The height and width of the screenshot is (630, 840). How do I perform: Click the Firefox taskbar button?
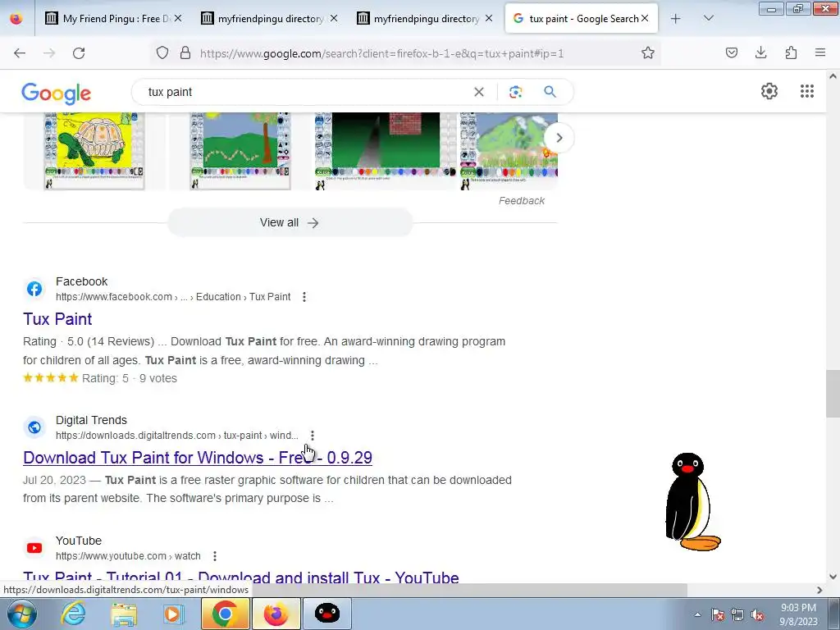click(x=276, y=614)
